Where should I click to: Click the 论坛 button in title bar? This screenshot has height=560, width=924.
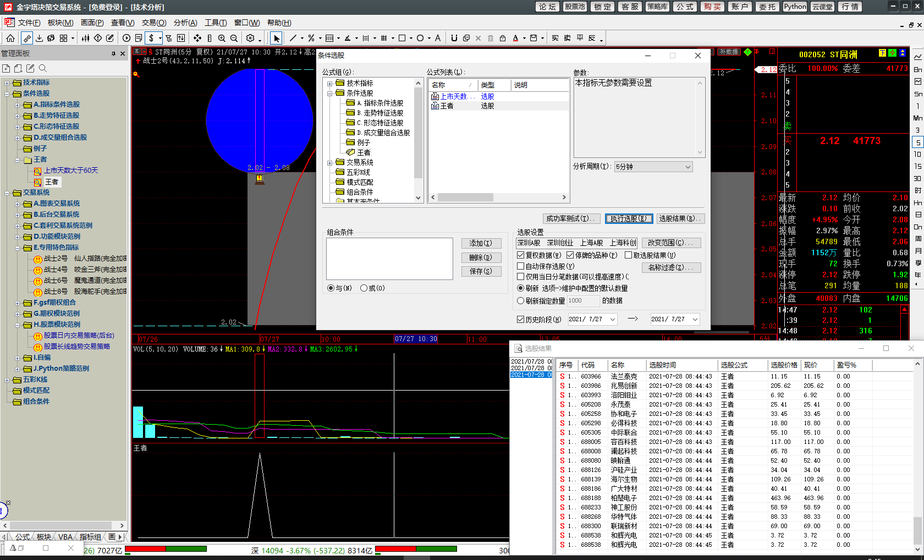click(x=548, y=7)
